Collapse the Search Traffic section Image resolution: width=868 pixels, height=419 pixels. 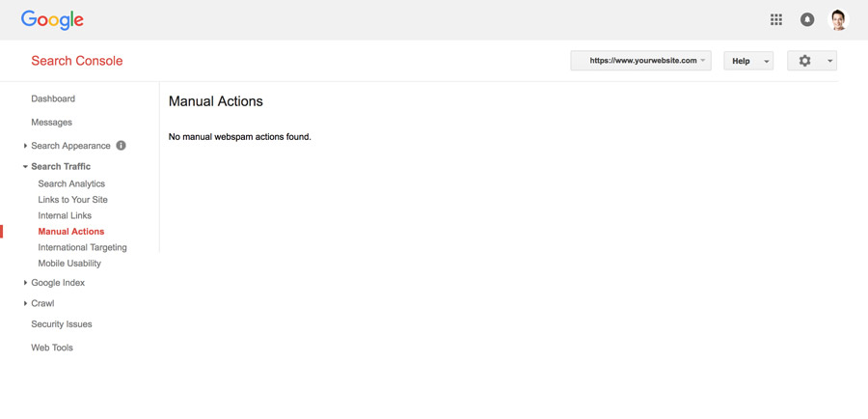click(x=60, y=166)
